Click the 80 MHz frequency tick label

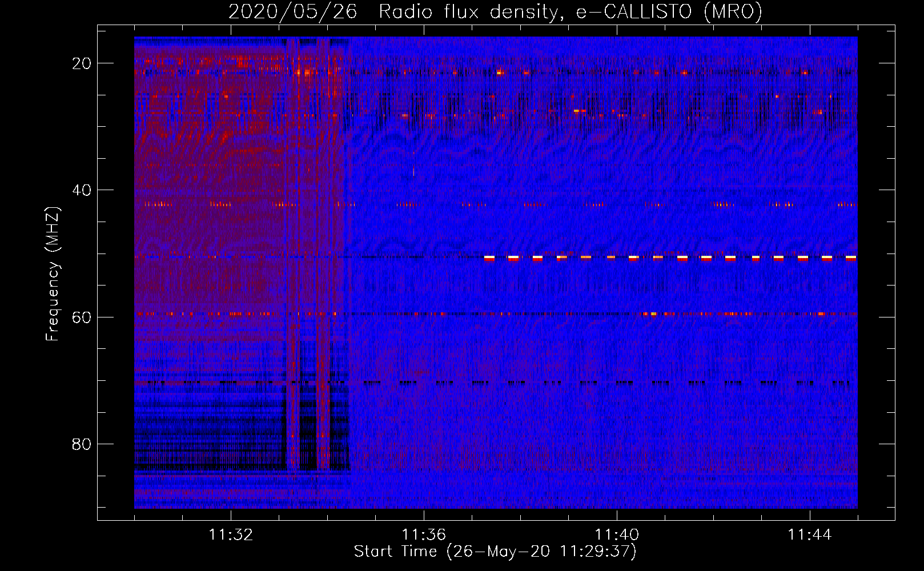pos(82,444)
